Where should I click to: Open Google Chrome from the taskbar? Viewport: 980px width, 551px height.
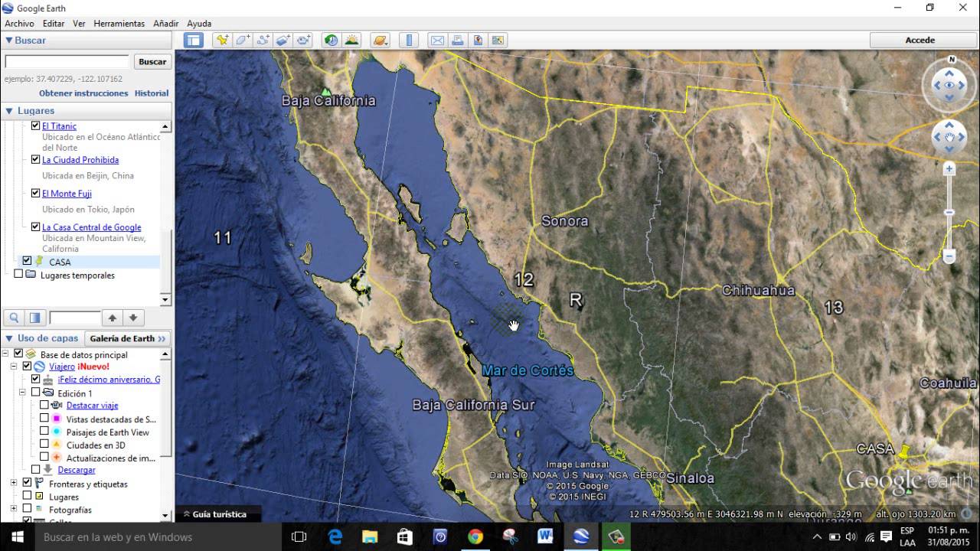[x=475, y=537]
